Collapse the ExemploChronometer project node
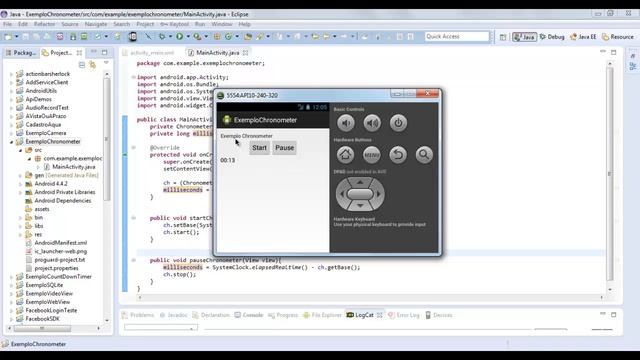The height and width of the screenshot is (360, 640). pos(11,142)
